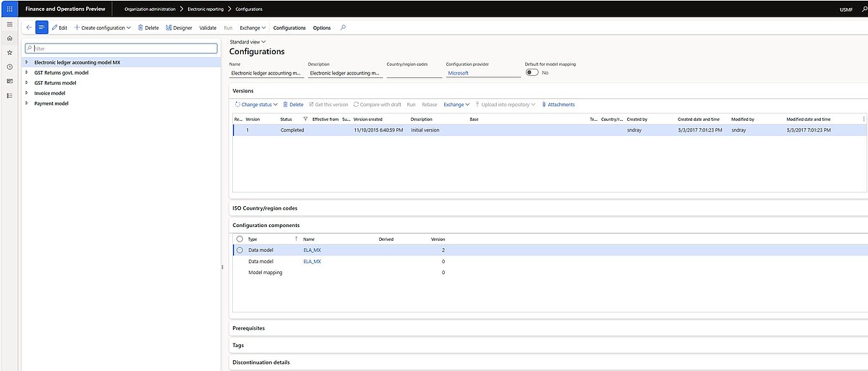868x371 pixels.
Task: Open the Microsoft configuration provider link
Action: point(458,73)
